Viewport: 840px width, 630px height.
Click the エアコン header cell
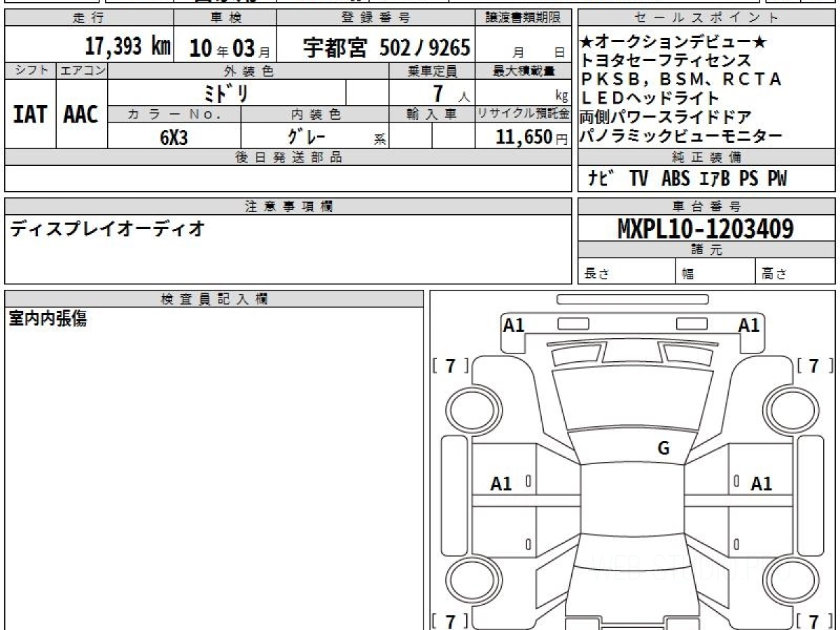tap(82, 71)
